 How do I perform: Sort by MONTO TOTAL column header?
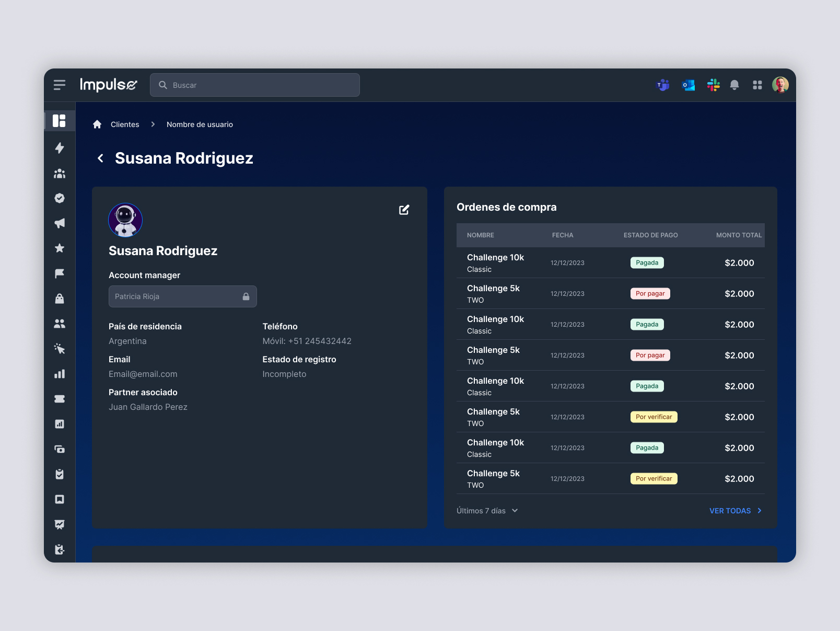739,235
